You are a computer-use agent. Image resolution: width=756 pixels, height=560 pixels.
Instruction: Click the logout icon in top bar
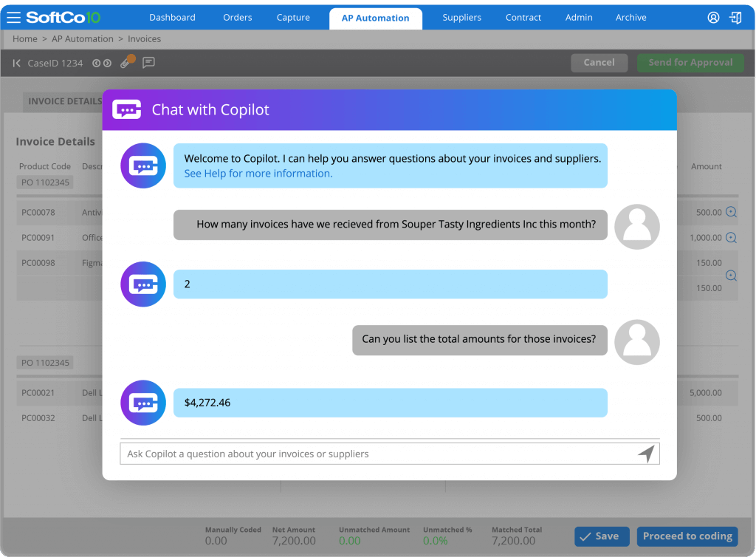tap(735, 18)
